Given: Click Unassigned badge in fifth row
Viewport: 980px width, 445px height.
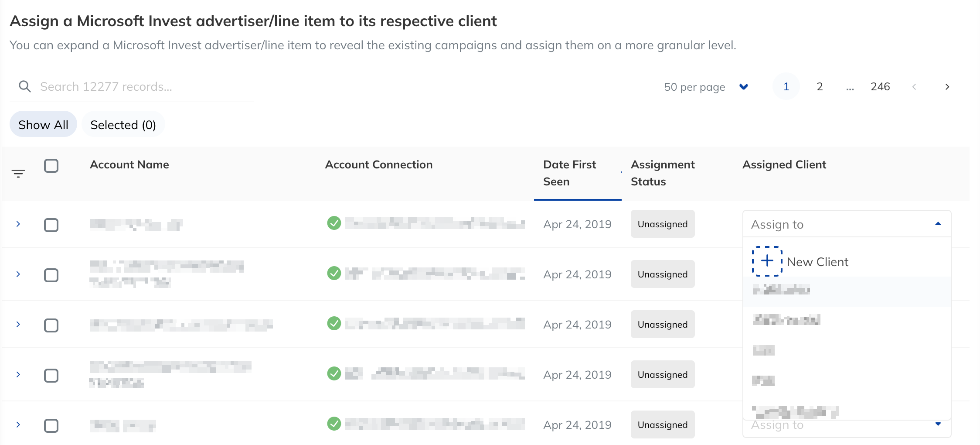Looking at the screenshot, I should coord(663,424).
